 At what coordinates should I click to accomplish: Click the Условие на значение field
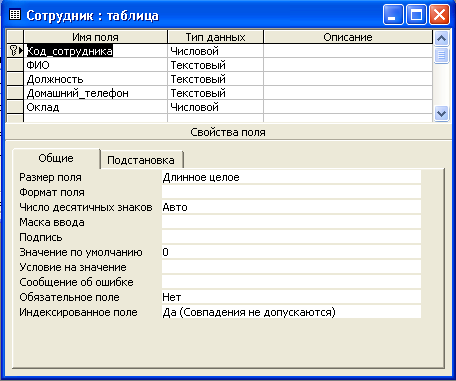291,267
